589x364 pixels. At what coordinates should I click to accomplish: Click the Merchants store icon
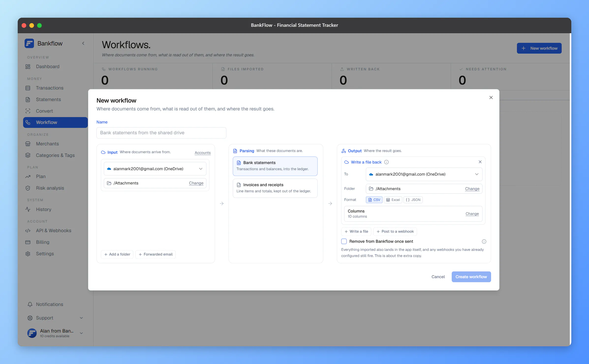[x=28, y=144]
